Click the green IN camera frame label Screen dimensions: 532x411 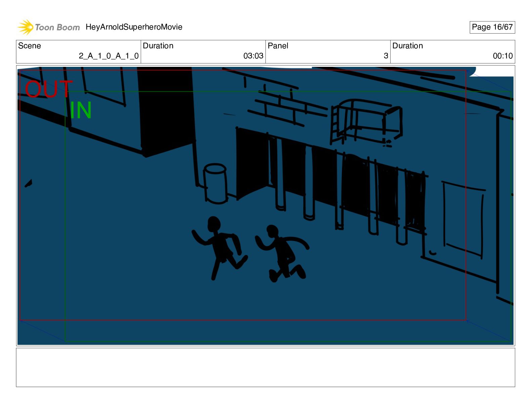pos(81,110)
